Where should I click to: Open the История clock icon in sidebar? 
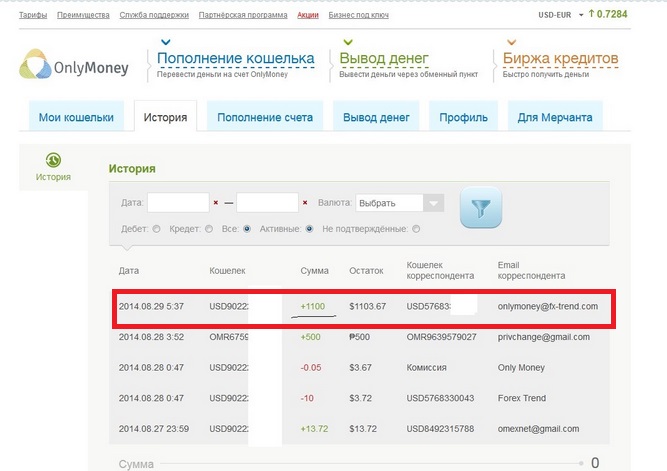(x=53, y=160)
